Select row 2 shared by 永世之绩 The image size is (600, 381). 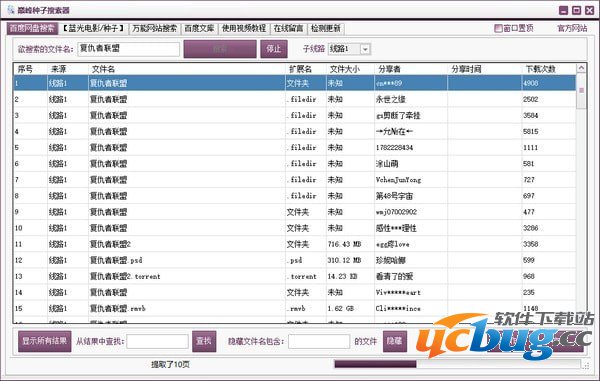tap(295, 99)
